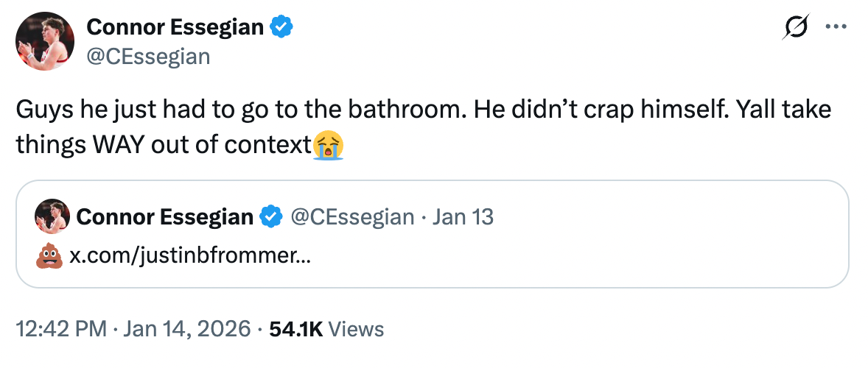Open the quoted post card's empty area
Image resolution: width=868 pixels, height=368 pixels.
(x=589, y=250)
